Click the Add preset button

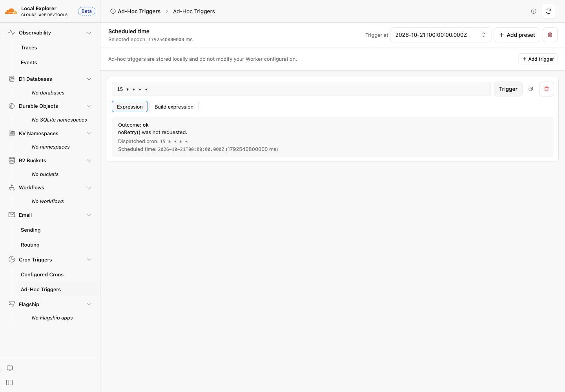click(x=517, y=35)
